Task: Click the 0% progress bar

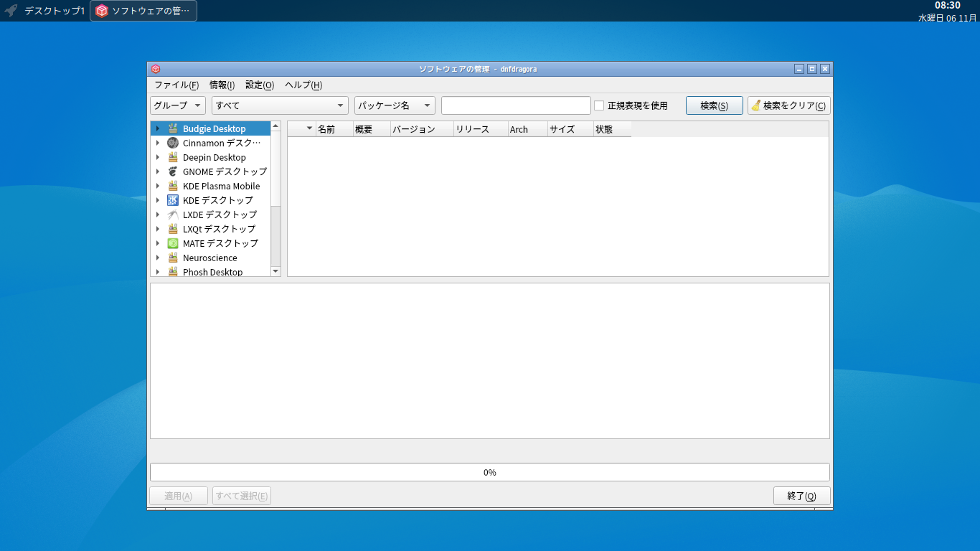Action: click(490, 472)
